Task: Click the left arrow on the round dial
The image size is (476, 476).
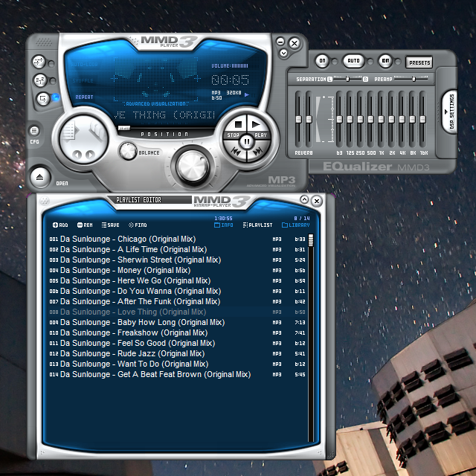Action: pos(77,155)
